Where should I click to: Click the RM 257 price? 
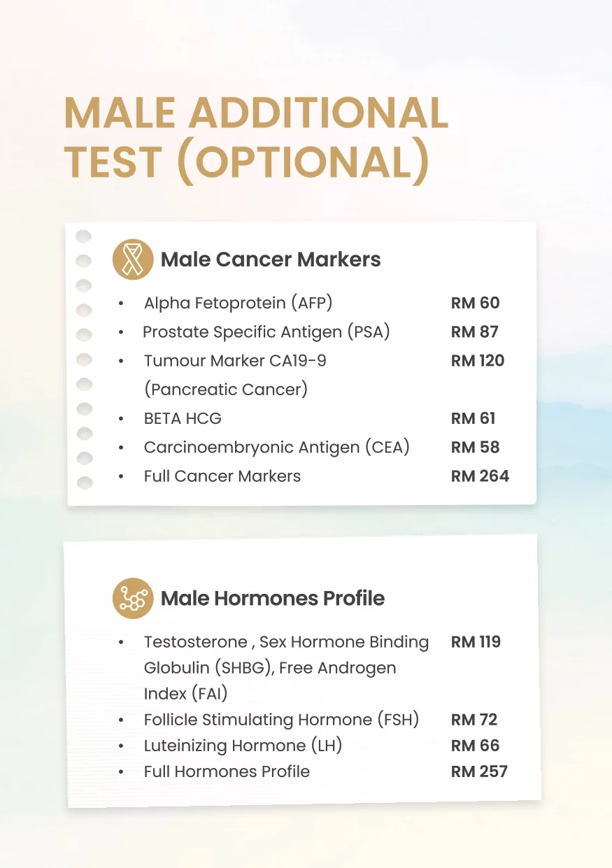[x=479, y=771]
